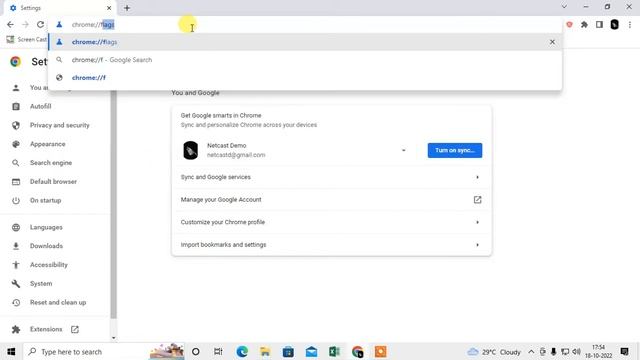Click the Search engine magnifier icon
640x360 pixels.
tap(16, 163)
